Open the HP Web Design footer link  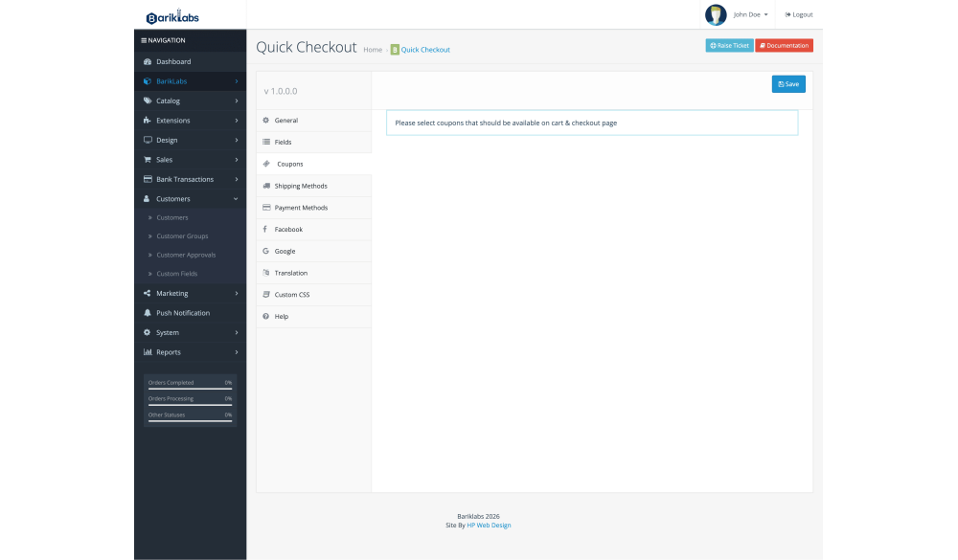(489, 525)
